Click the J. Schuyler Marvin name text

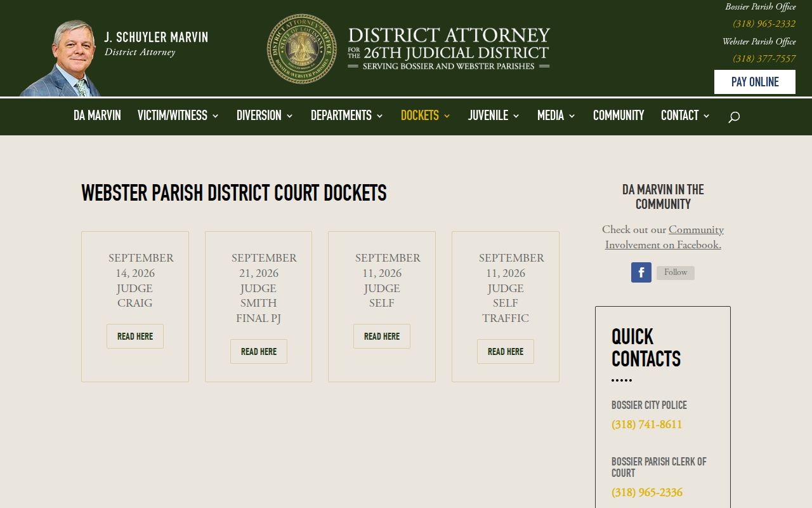click(x=156, y=37)
